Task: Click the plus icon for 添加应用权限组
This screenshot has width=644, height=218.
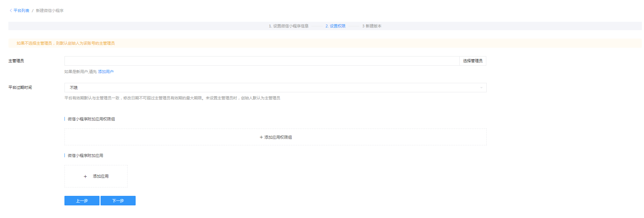Action: pos(261,137)
